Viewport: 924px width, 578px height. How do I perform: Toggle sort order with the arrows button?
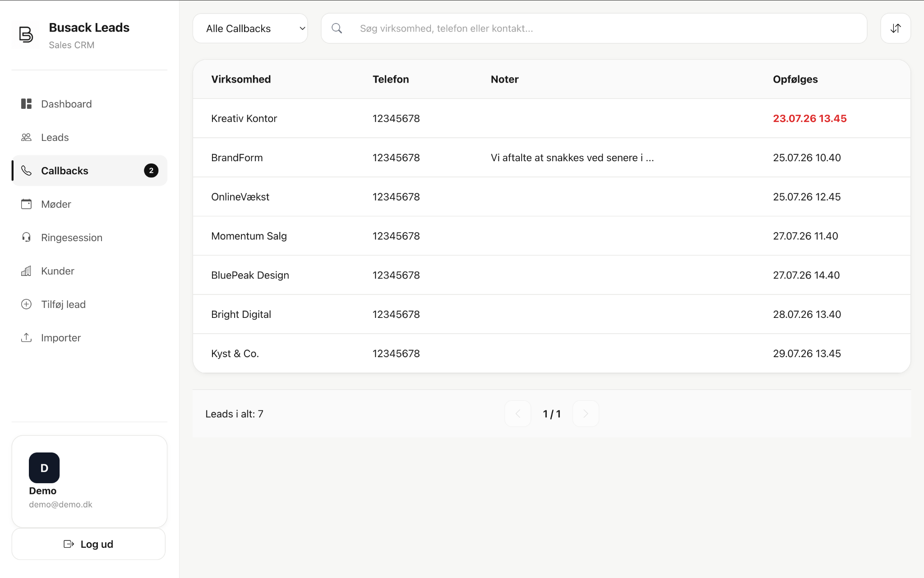pos(896,28)
